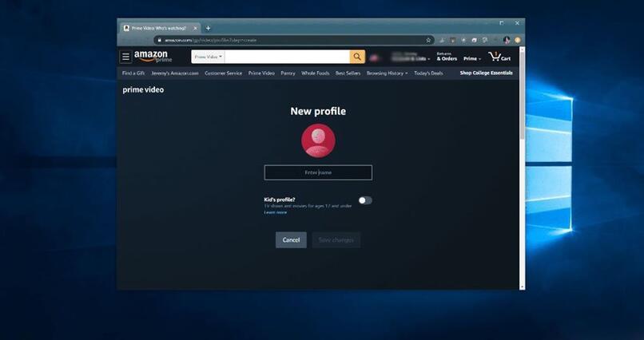Select Prime Video in the nav bar
Image resolution: width=644 pixels, height=340 pixels.
pos(261,73)
